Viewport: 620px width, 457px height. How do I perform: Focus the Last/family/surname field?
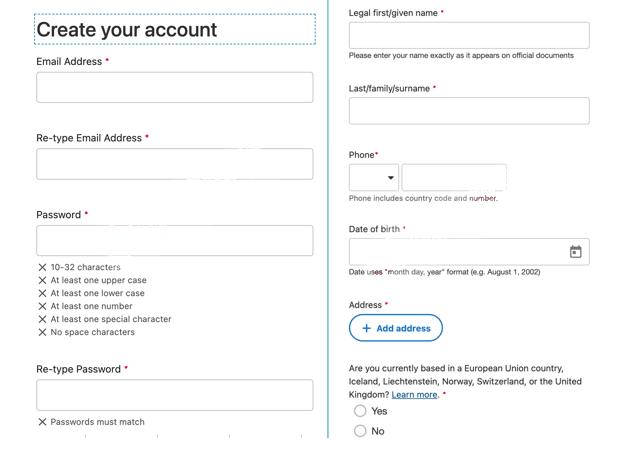click(469, 111)
